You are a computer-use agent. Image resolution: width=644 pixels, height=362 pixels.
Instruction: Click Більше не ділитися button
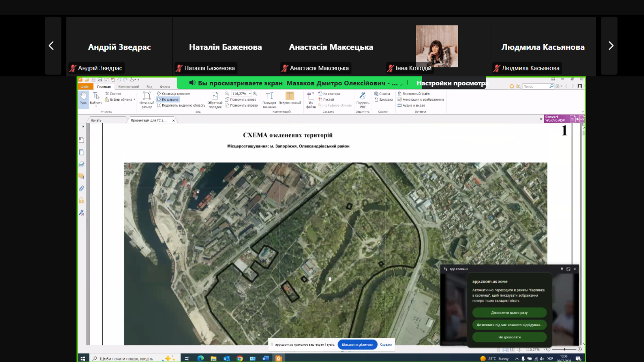[357, 345]
